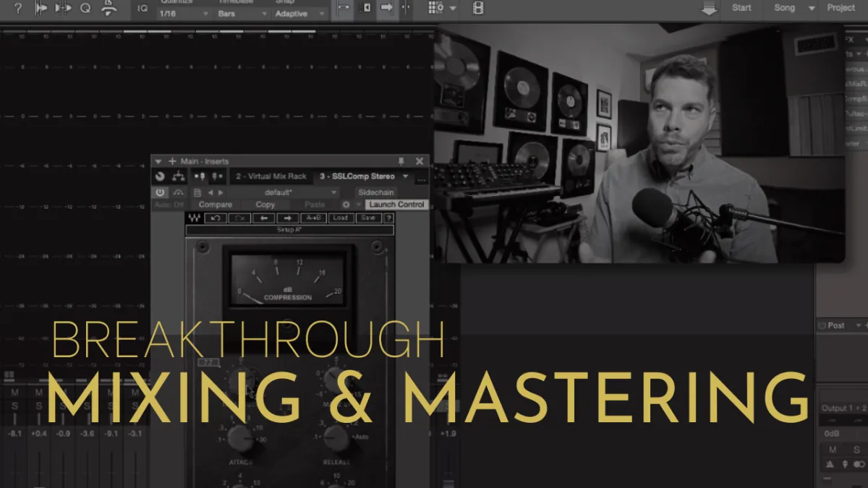
Task: Mute the channel showing -8.1
Action: [14, 392]
